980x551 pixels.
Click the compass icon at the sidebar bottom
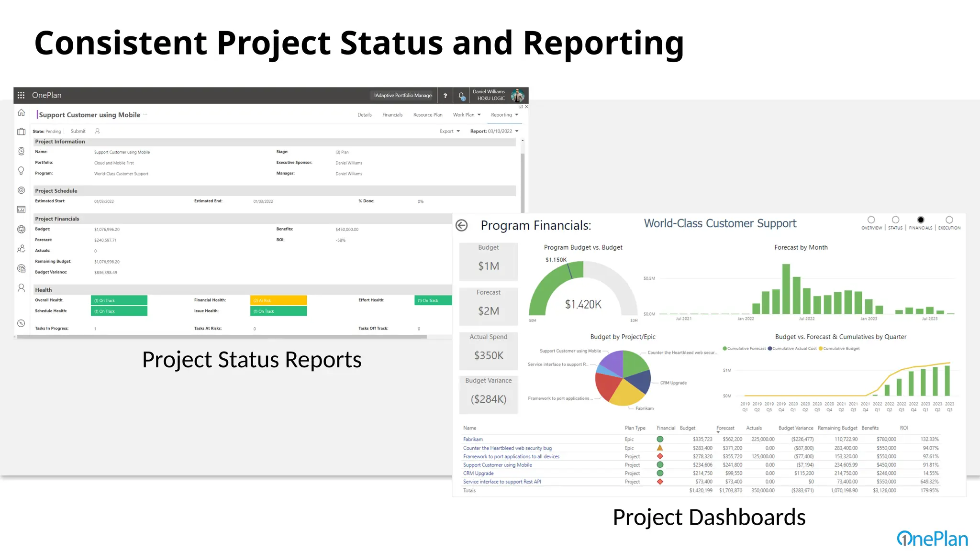pos(21,323)
